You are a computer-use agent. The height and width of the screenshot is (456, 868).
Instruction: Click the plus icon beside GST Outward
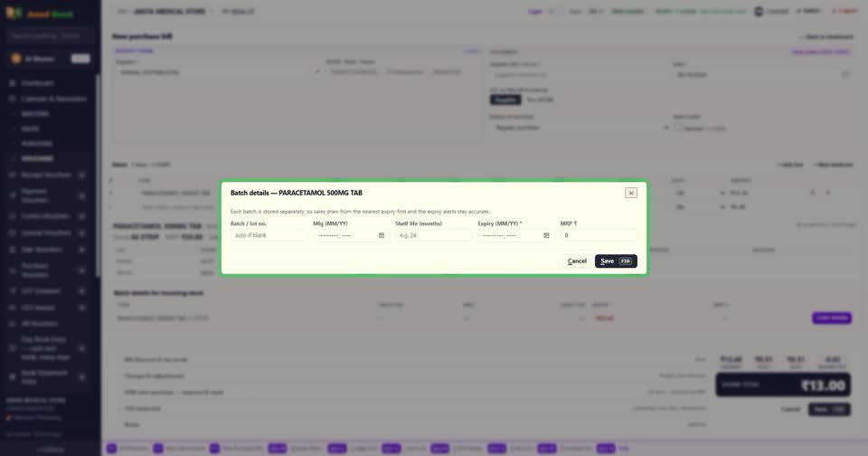pos(82,291)
